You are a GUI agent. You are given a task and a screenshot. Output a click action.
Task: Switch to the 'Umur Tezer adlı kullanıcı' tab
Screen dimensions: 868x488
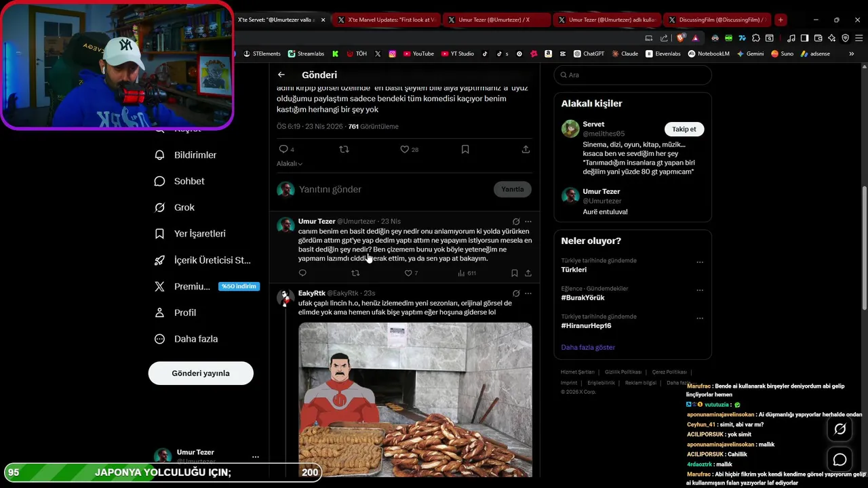coord(607,20)
